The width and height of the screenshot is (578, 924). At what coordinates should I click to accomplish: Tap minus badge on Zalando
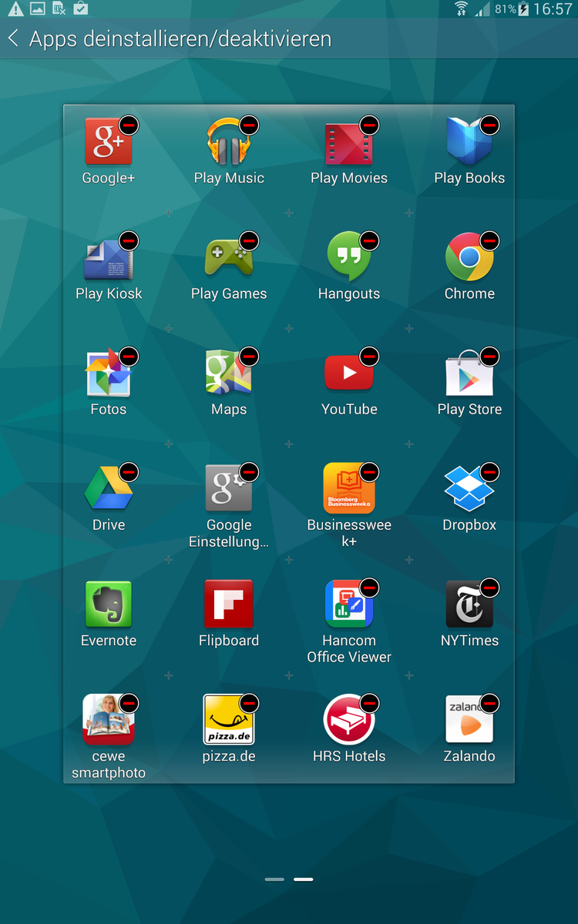point(489,703)
